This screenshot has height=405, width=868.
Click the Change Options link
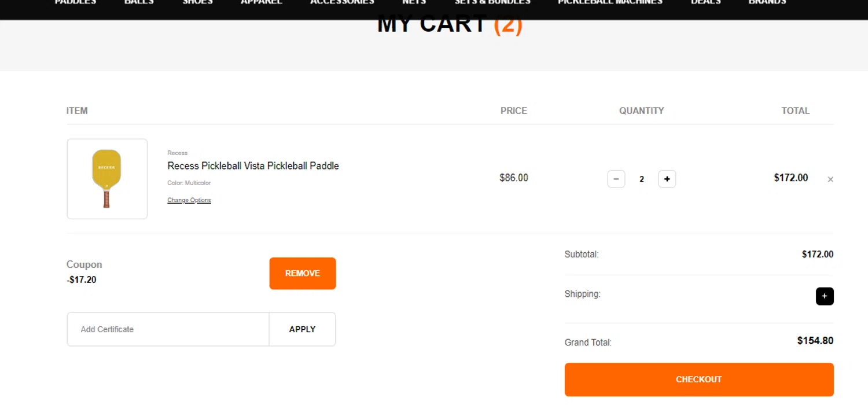click(x=189, y=200)
